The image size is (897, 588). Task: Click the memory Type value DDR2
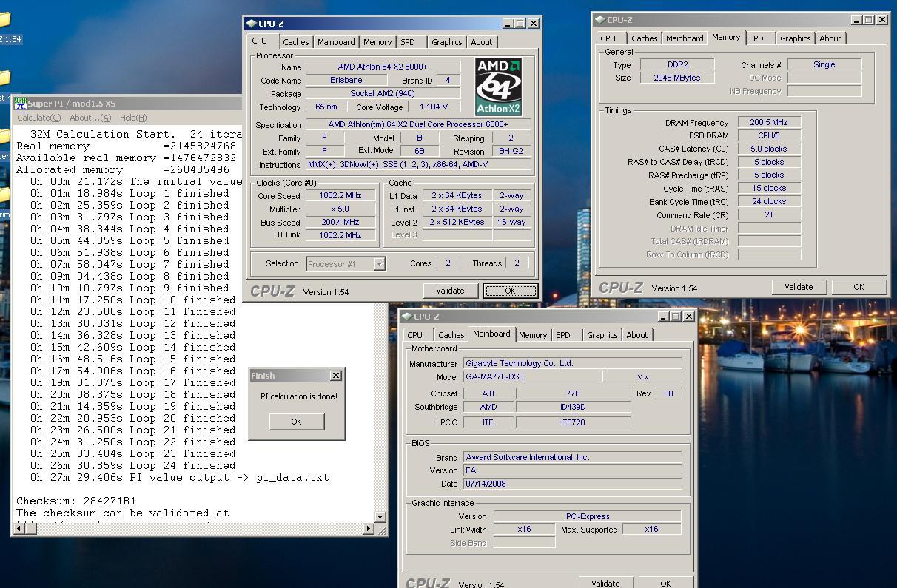(x=677, y=64)
